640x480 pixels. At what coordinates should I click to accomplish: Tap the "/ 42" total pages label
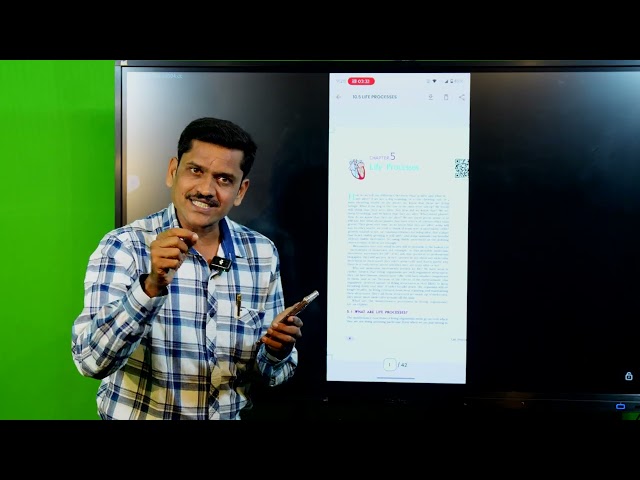point(402,365)
